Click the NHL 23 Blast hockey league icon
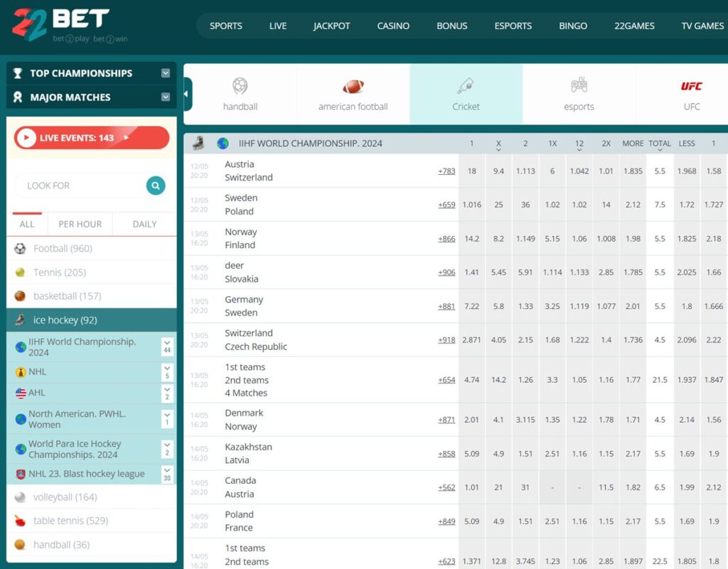The image size is (728, 569). (21, 474)
